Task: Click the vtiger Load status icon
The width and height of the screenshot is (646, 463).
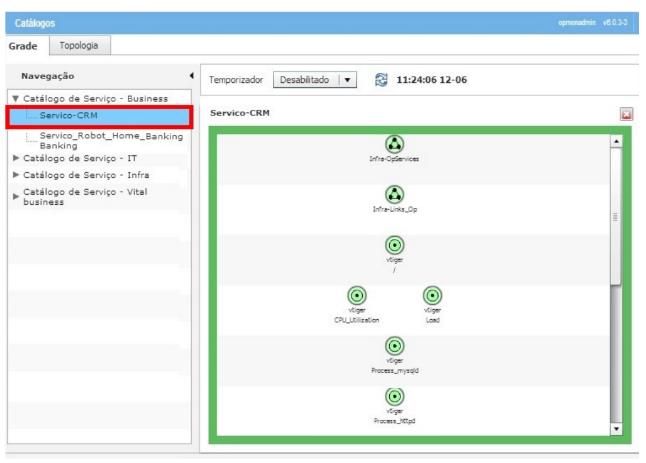Action: click(x=433, y=296)
